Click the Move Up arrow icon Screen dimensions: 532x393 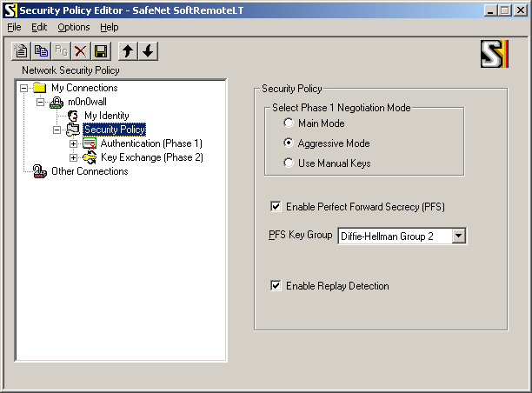[x=128, y=51]
